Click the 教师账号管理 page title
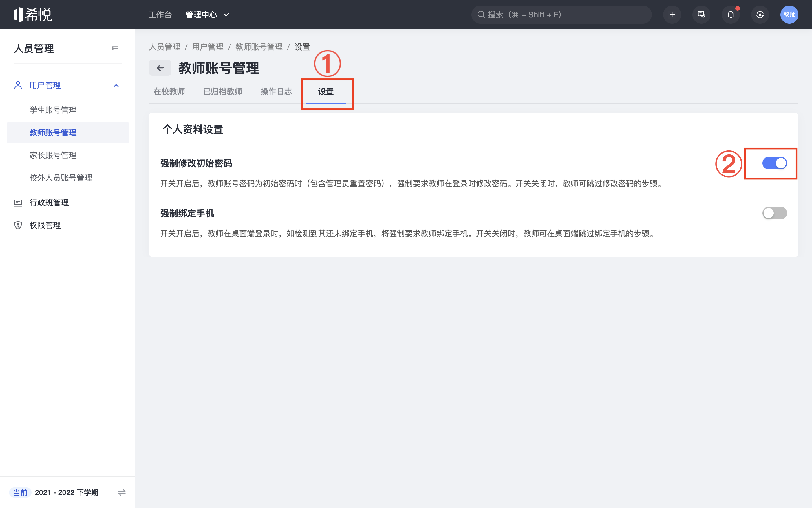 click(x=219, y=68)
